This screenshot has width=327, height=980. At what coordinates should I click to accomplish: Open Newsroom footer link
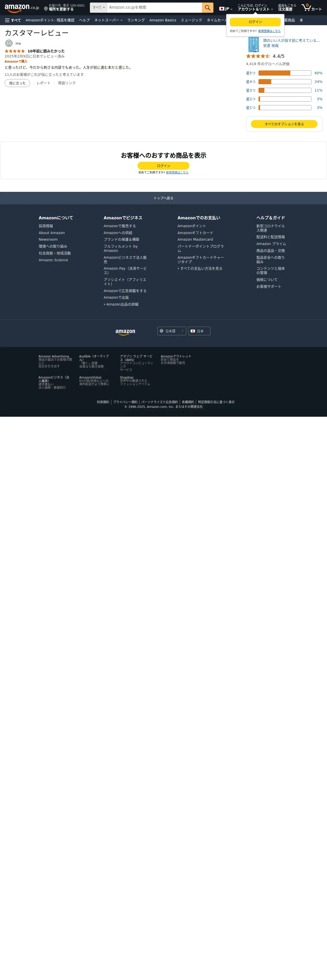(48, 240)
